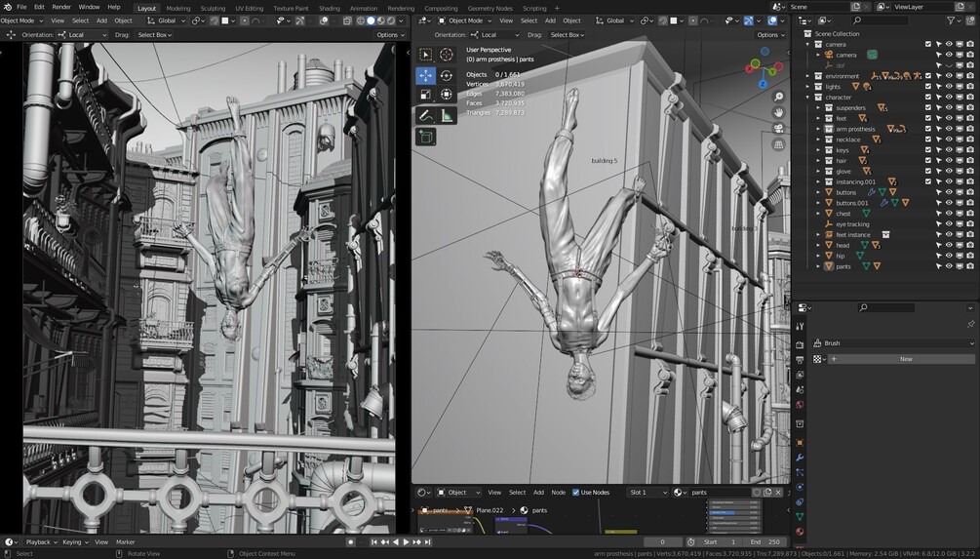
Task: Open Local orientation dropdown in left viewport
Action: [82, 35]
